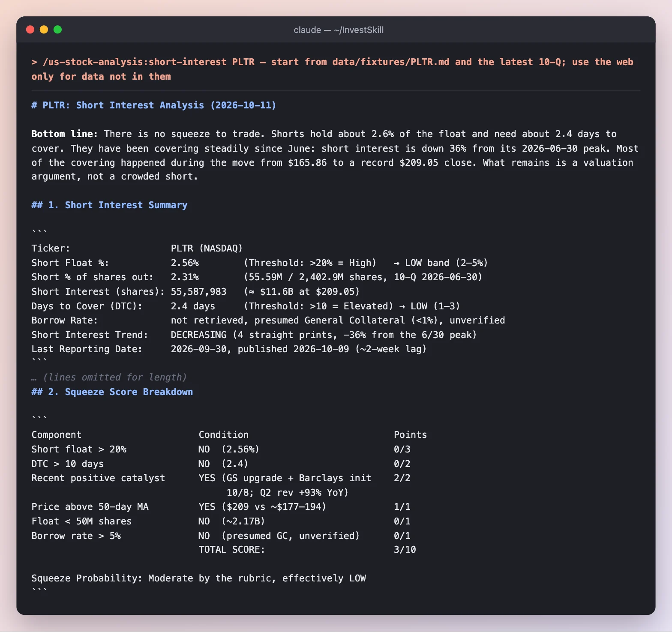Click the 'Recent positive catalyst' row label
This screenshot has height=632, width=672.
(x=98, y=478)
